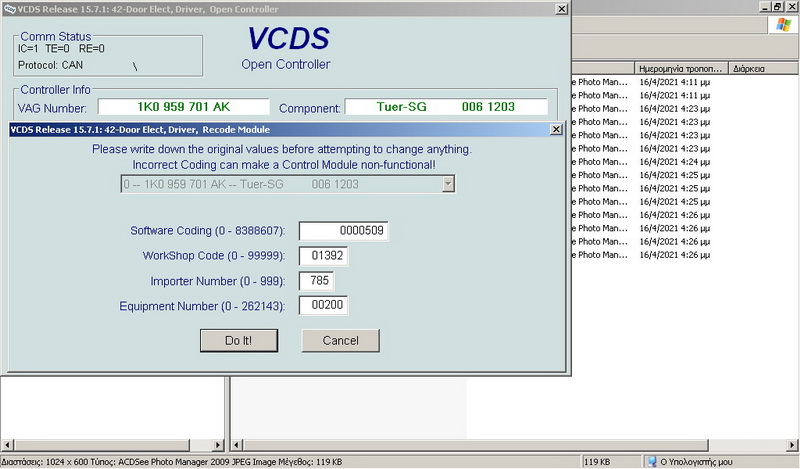Sort by the Ημερομηνία τροποπ... column header
The height and width of the screenshot is (469, 800).
681,68
